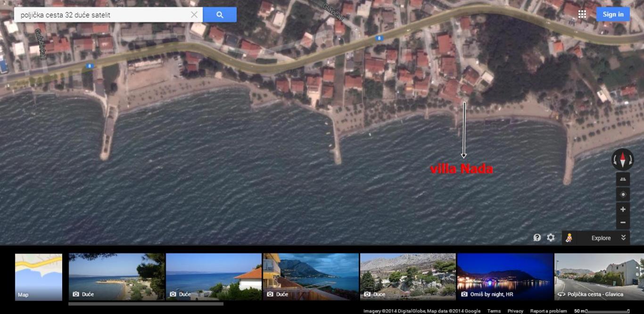Click the Sign in button
Screen dimensions: 644x314
tap(613, 14)
